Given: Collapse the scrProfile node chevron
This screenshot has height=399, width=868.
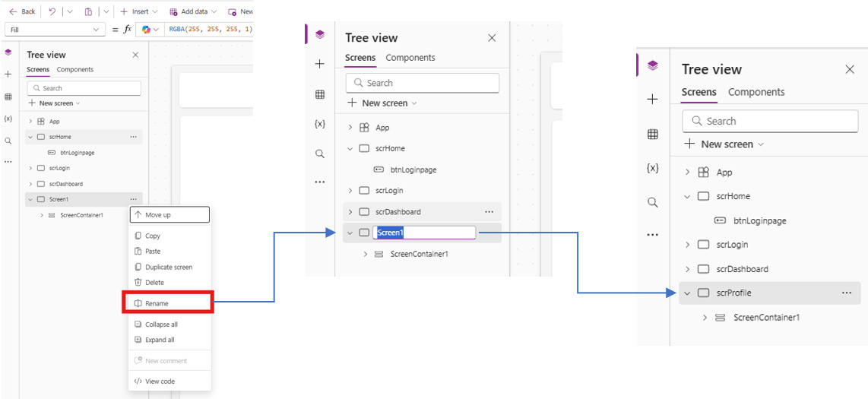Looking at the screenshot, I should pyautogui.click(x=688, y=293).
